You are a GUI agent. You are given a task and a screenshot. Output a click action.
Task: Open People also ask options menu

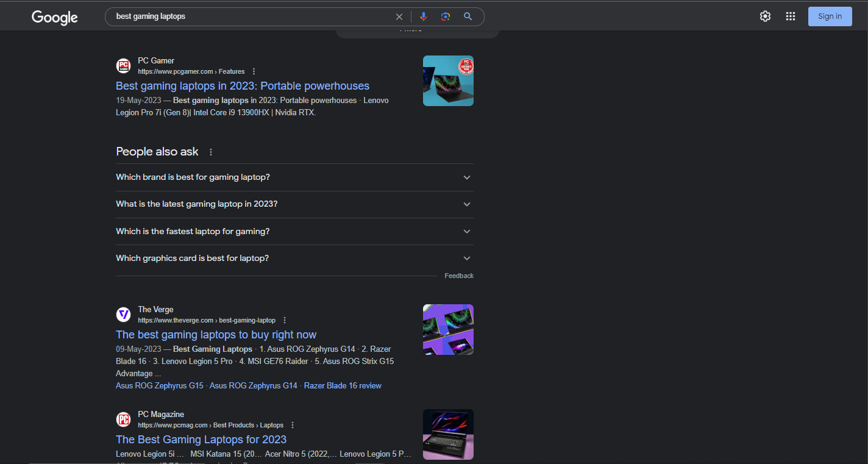tap(211, 152)
